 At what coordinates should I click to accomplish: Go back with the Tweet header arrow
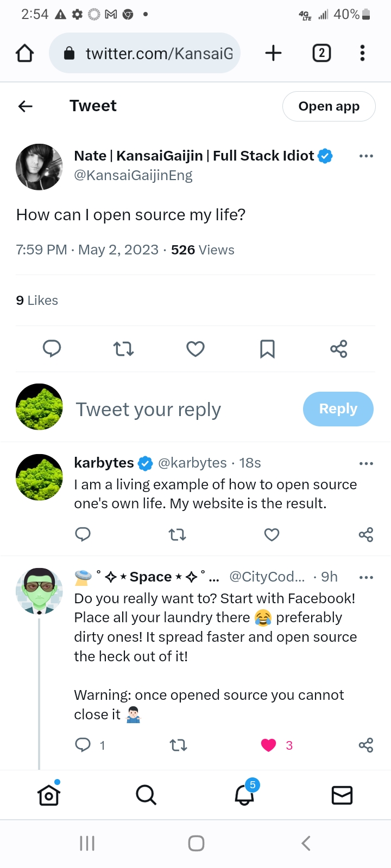pos(26,106)
